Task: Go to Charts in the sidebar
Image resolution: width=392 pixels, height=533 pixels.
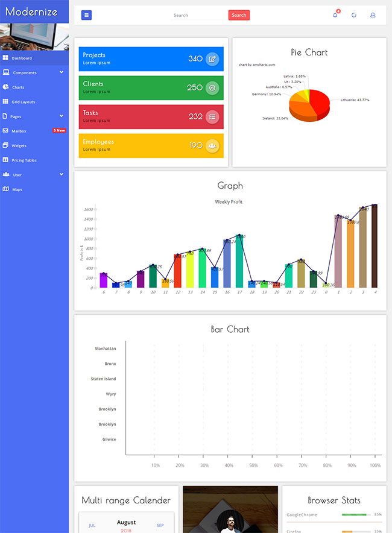Action: (18, 87)
